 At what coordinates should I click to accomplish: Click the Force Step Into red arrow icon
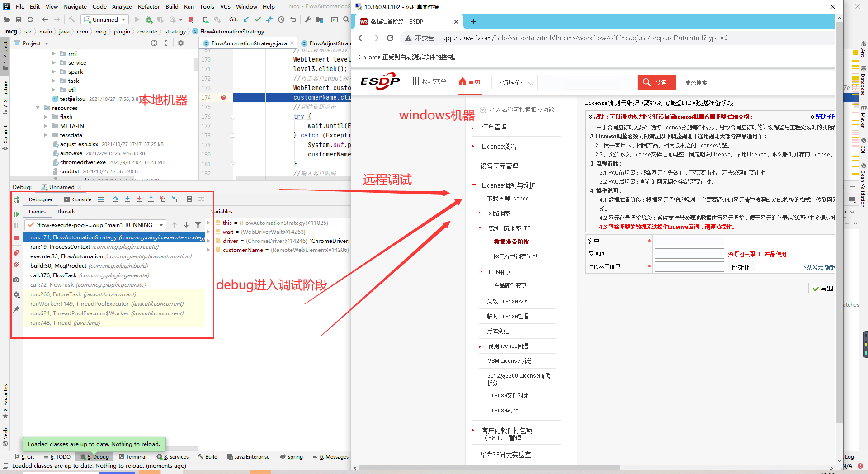[139, 199]
